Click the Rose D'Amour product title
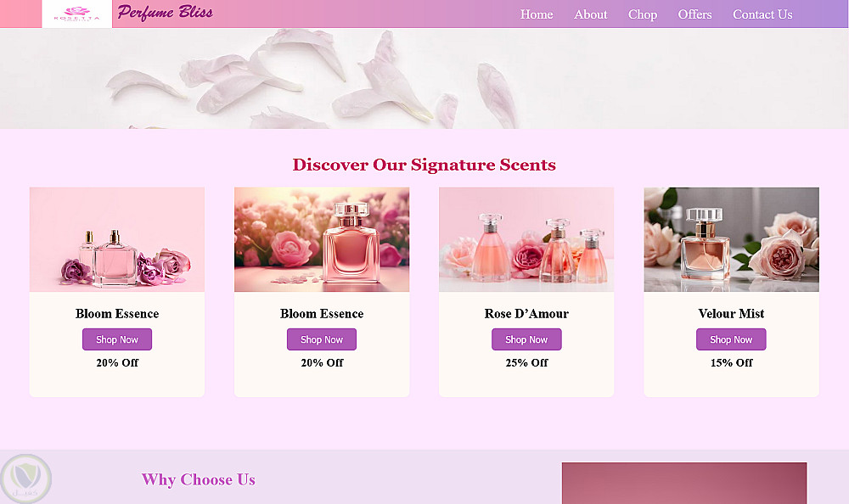The image size is (849, 504). click(x=526, y=313)
